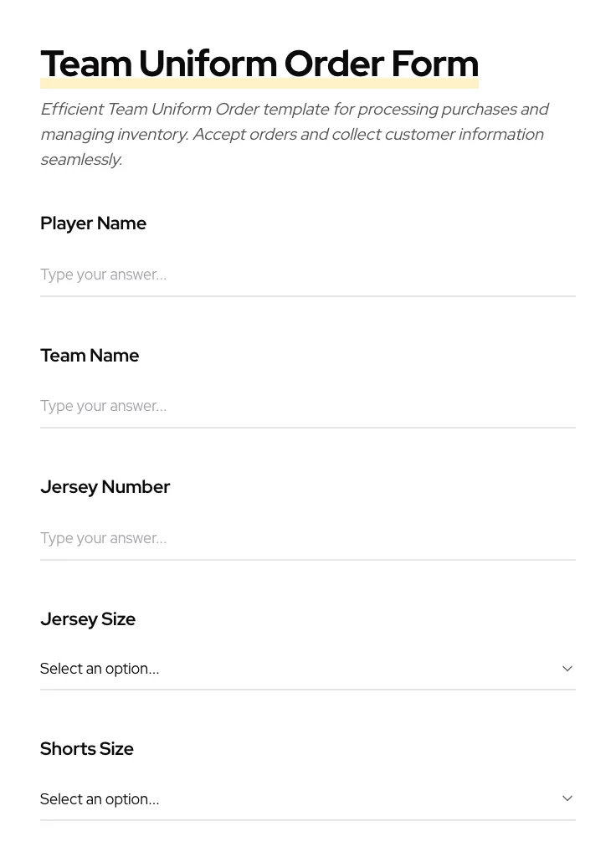Click the Player Name field label
This screenshot has width=616, height=857.
93,223
